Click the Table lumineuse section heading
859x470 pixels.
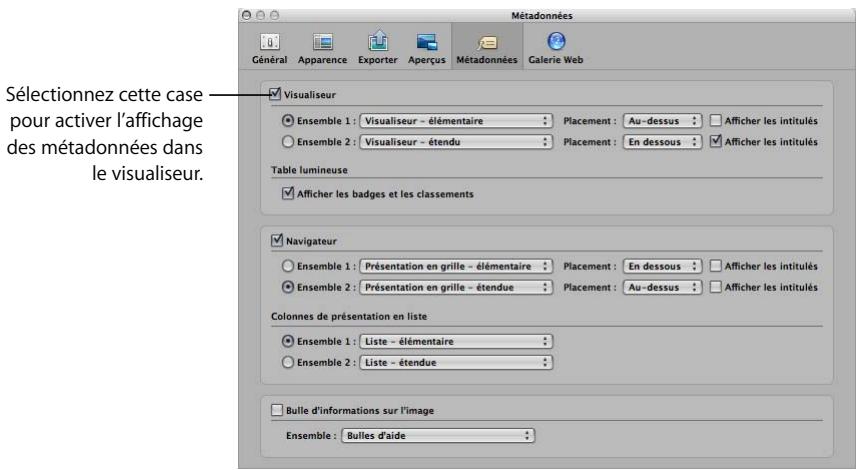coord(310,170)
